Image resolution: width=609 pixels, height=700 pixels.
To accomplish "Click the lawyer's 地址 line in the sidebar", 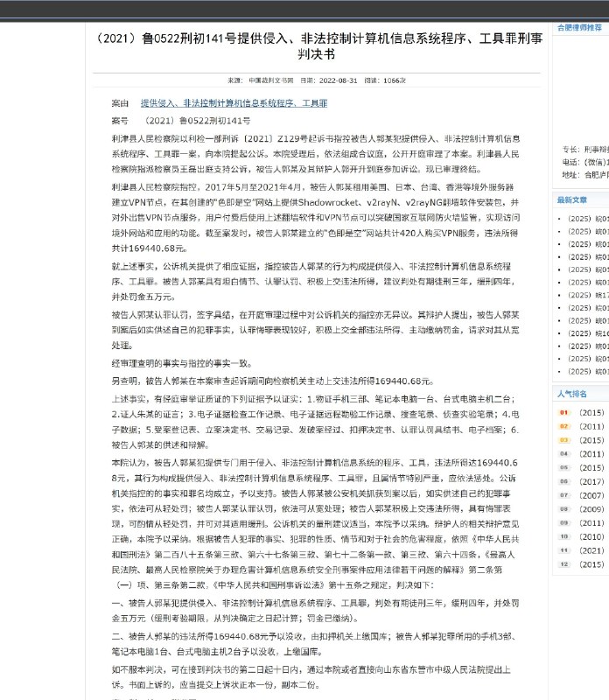I will 585,175.
